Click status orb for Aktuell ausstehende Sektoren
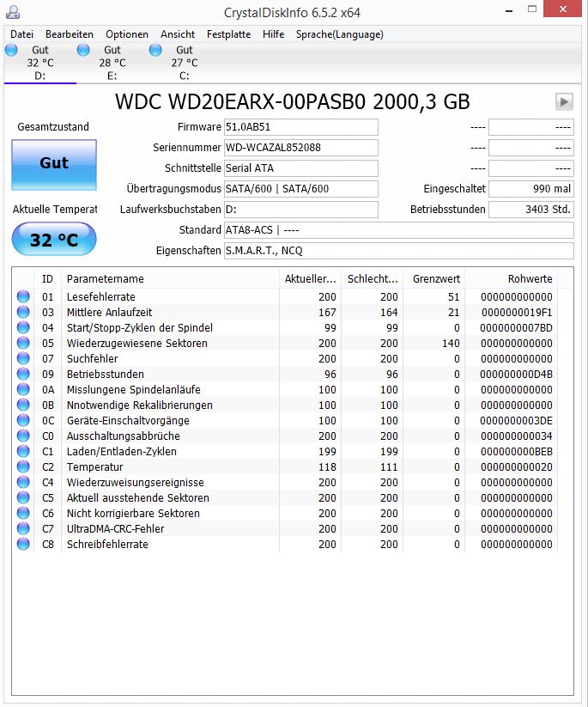 pos(23,497)
